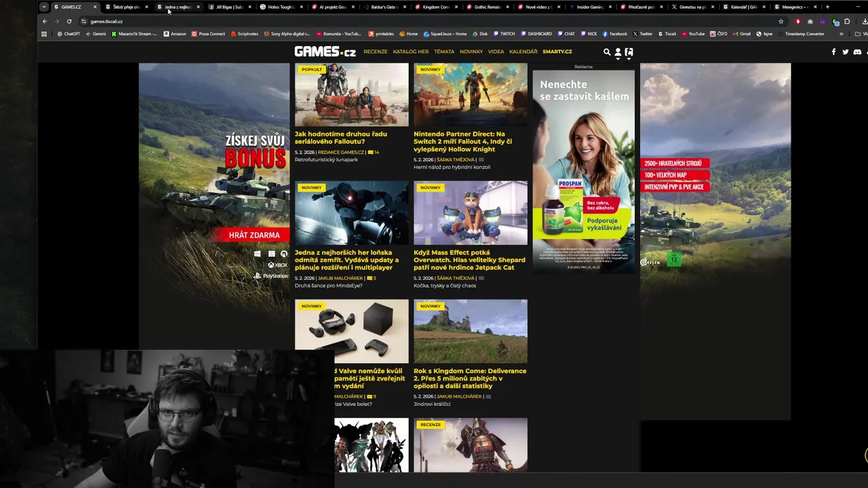The height and width of the screenshot is (488, 868).
Task: Open the Facebook bookmark
Action: [x=615, y=33]
